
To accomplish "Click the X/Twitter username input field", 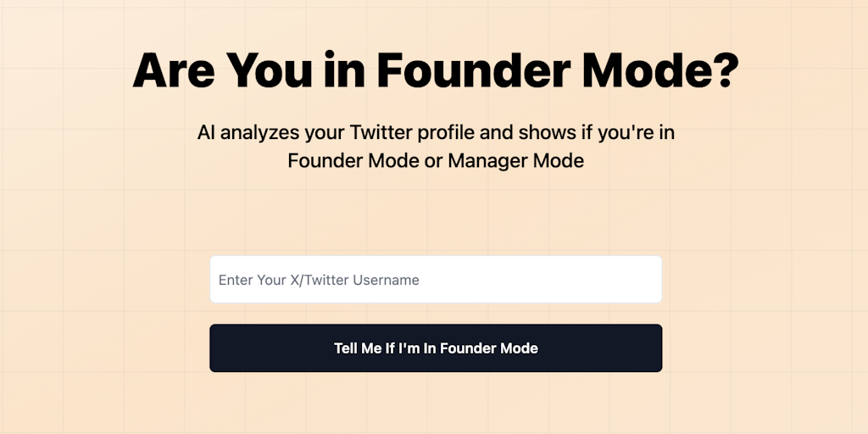I will [x=436, y=280].
